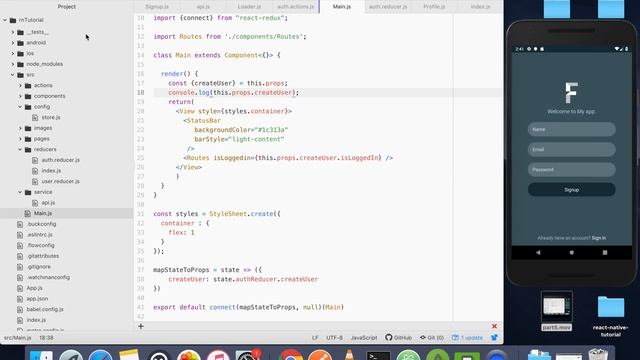
Task: Collapse the reducers folder
Action: (20, 149)
